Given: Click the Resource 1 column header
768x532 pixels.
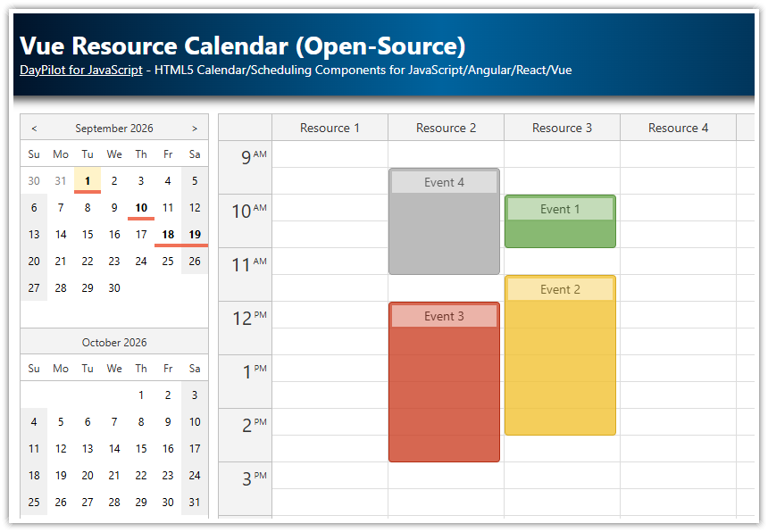Looking at the screenshot, I should click(x=330, y=127).
